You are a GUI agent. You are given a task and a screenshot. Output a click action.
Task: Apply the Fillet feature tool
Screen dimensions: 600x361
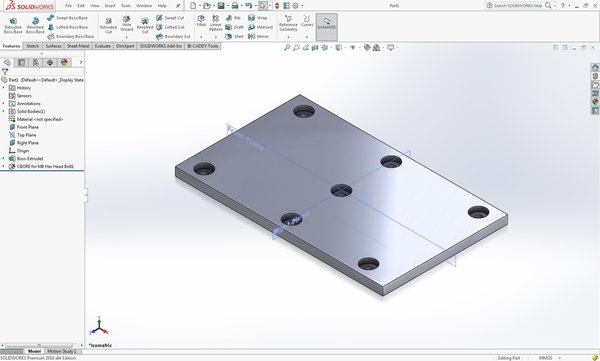point(201,21)
